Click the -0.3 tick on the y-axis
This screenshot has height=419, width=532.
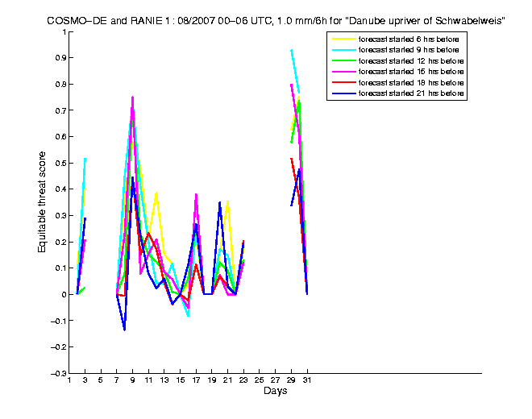click(x=58, y=373)
